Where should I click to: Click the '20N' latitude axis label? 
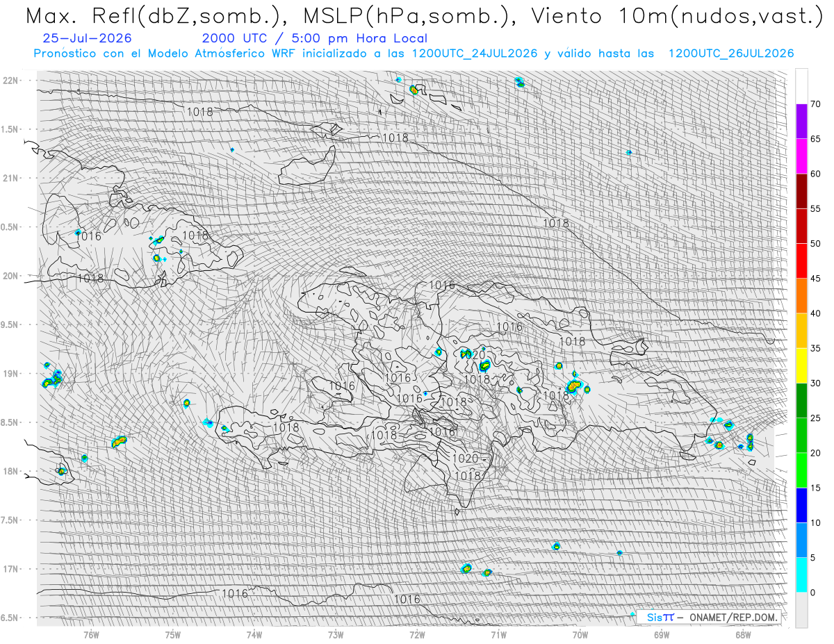click(12, 276)
